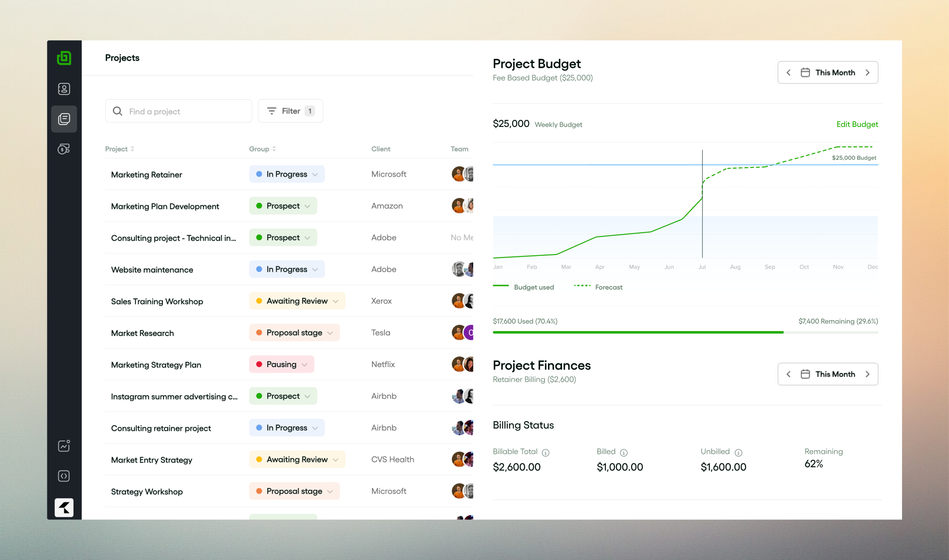Click the green app logo in sidebar
This screenshot has width=949, height=560.
pyautogui.click(x=64, y=58)
